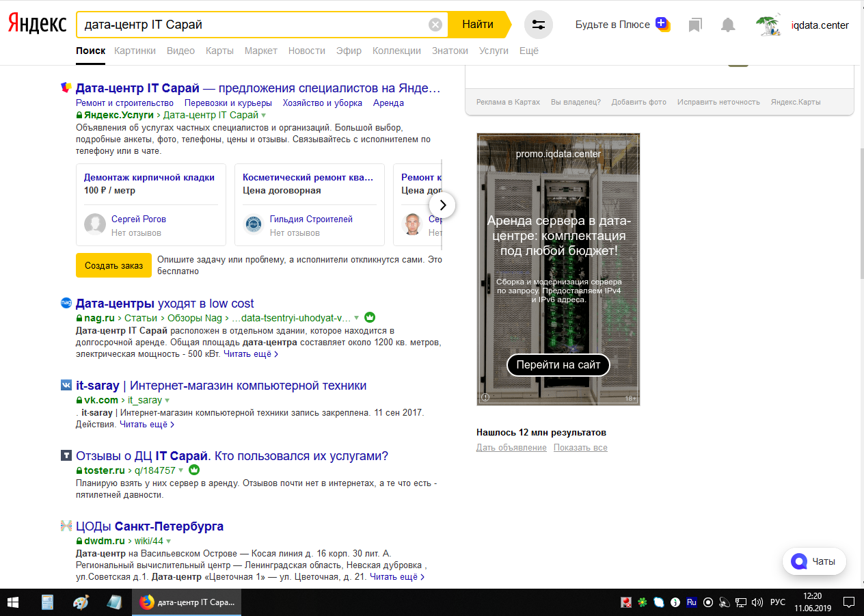864x616 pixels.
Task: Open the Ещё tab menu
Action: [x=529, y=51]
